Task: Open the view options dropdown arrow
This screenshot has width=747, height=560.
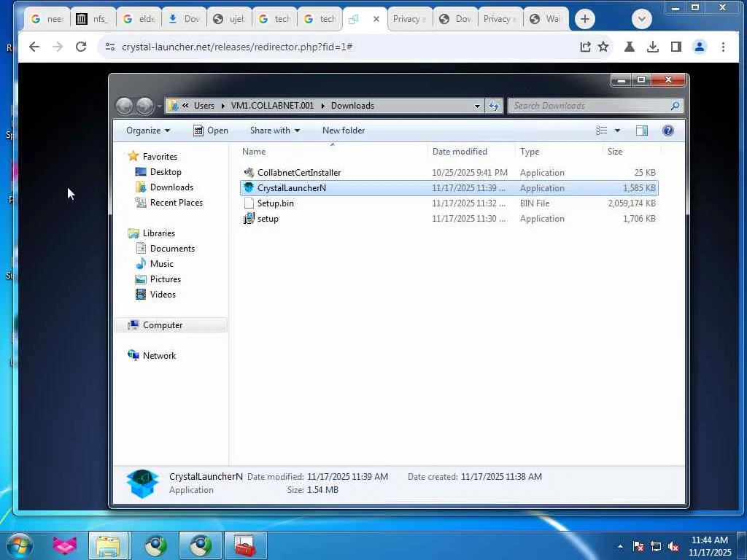Action: [x=617, y=131]
